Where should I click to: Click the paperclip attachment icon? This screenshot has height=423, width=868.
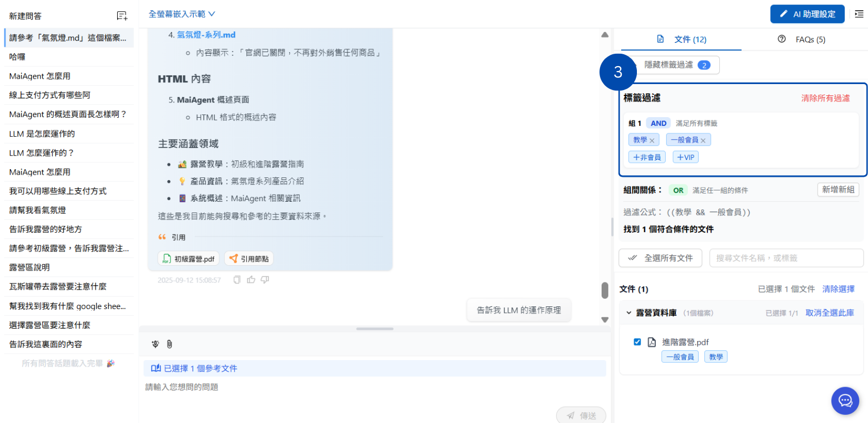pos(169,344)
